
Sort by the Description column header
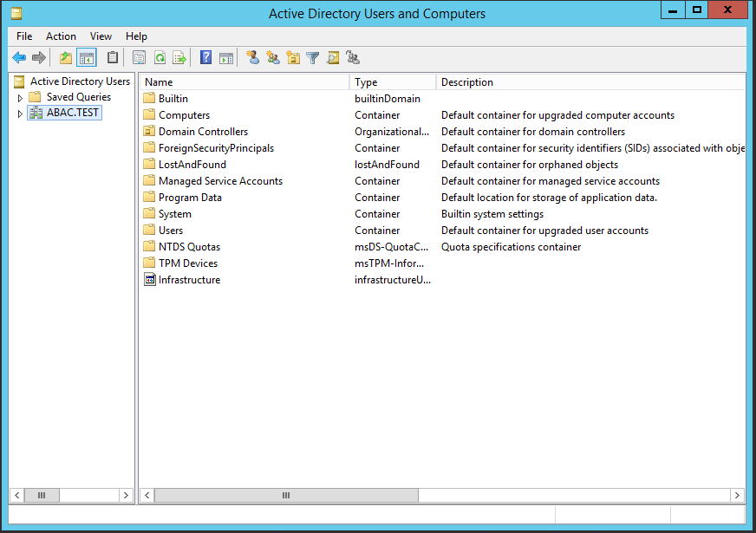coord(590,82)
